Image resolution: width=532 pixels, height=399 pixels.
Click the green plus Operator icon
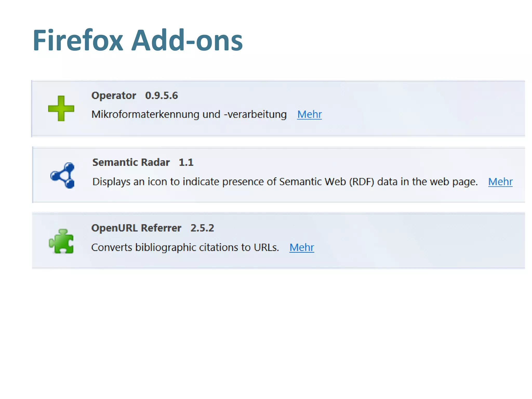(x=61, y=108)
